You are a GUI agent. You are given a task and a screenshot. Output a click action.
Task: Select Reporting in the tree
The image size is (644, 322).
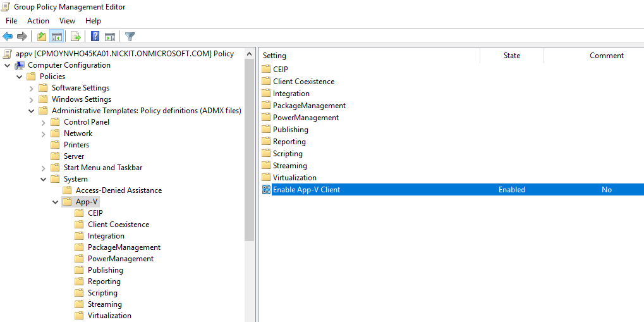tap(104, 282)
